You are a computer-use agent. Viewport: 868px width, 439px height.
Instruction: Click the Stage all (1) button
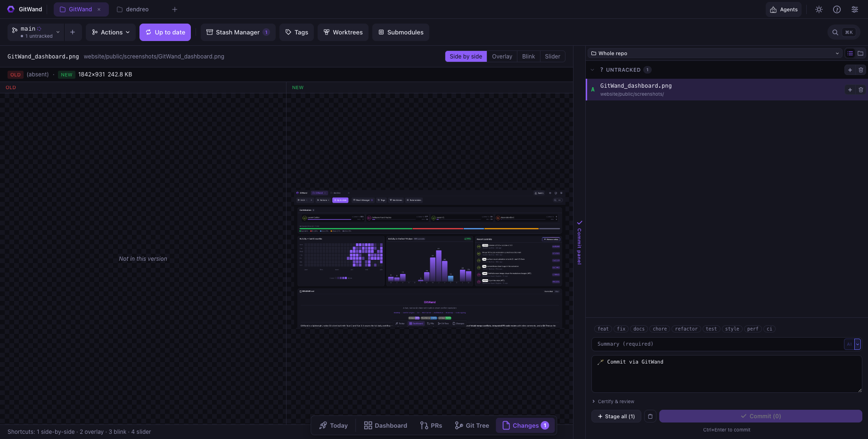click(x=616, y=416)
